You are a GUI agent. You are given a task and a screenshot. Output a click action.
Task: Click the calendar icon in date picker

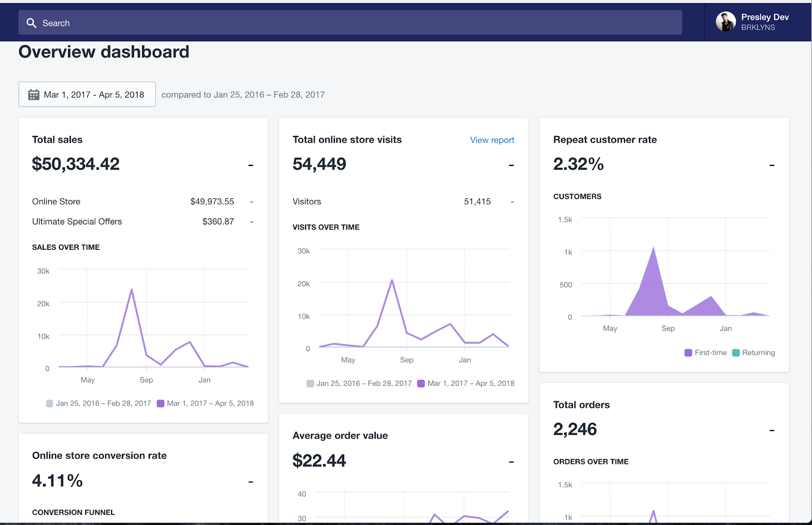[33, 94]
